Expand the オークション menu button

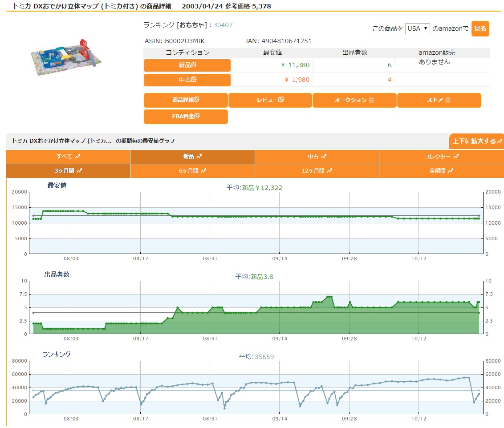(354, 100)
